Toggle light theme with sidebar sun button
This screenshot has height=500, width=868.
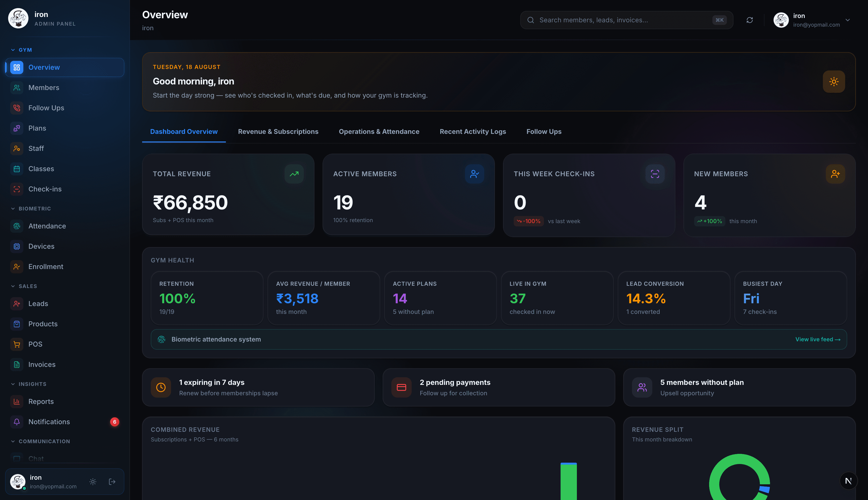point(93,482)
